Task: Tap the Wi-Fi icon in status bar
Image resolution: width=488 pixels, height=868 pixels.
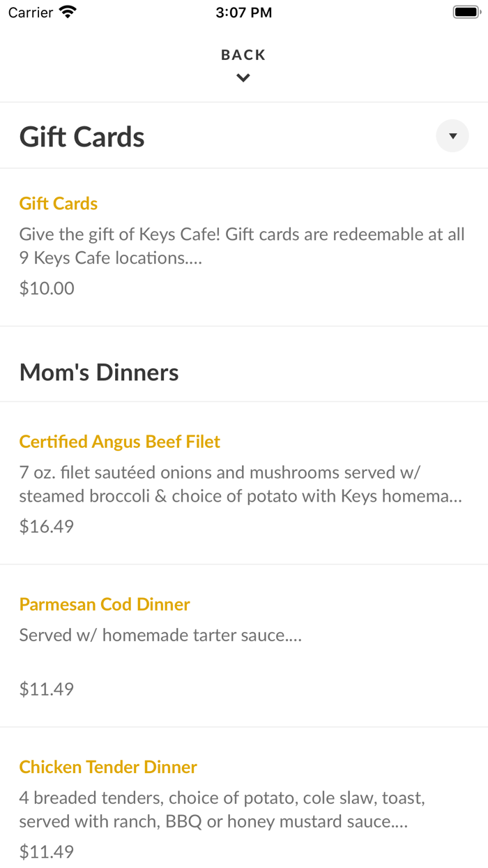Action: [x=66, y=11]
